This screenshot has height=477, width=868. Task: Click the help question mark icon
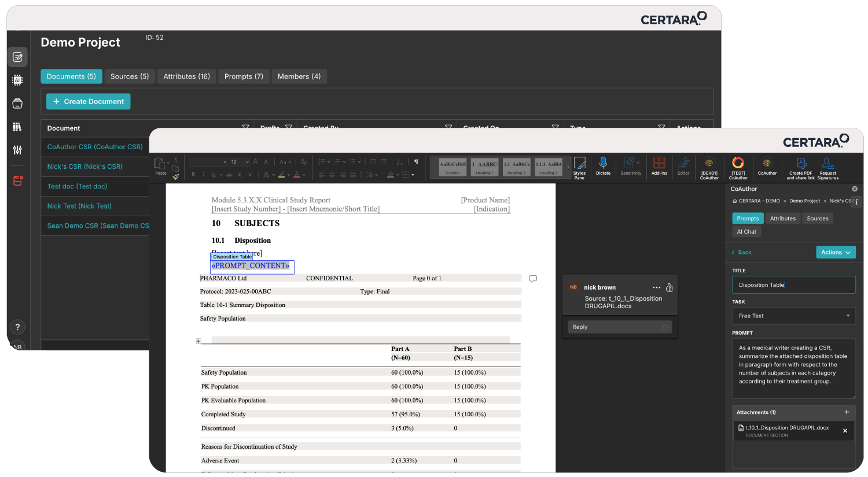coord(17,327)
